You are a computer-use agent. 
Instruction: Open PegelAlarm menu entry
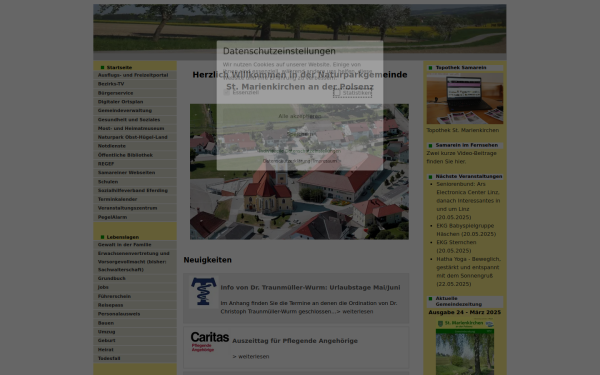pos(135,217)
